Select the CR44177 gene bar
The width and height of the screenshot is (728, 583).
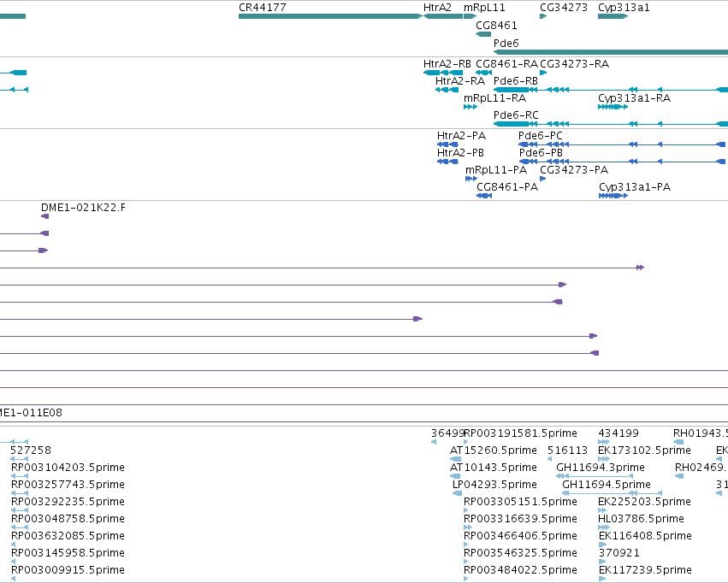(x=330, y=16)
